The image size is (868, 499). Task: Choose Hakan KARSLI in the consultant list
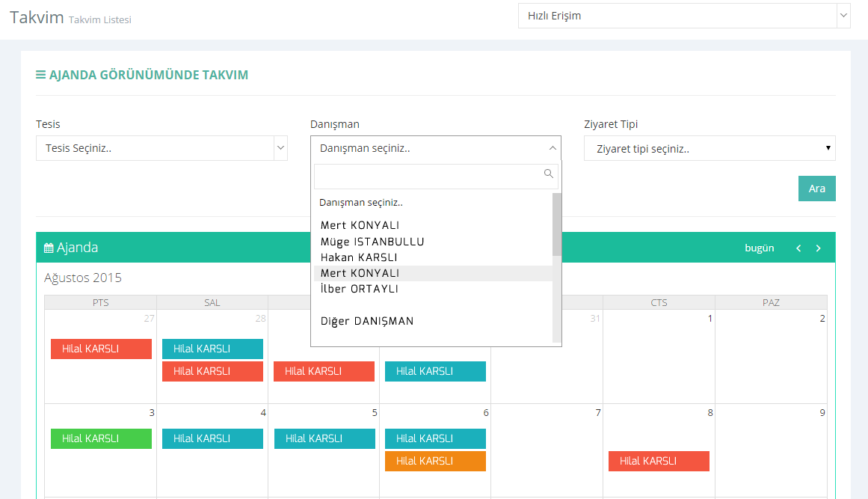(359, 257)
